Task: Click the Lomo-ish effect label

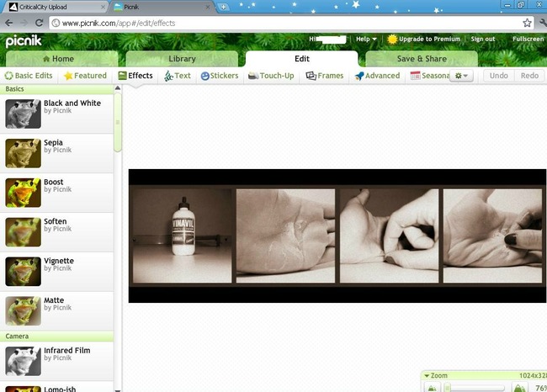Action: pos(60,389)
